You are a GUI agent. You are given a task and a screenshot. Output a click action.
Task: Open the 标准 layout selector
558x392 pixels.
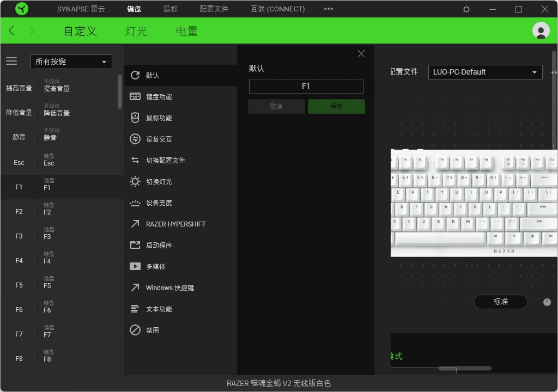(500, 302)
